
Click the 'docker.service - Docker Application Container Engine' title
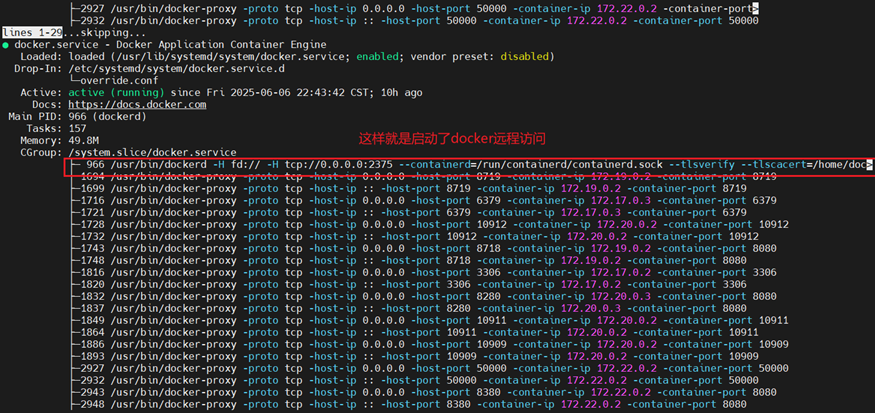(x=170, y=45)
